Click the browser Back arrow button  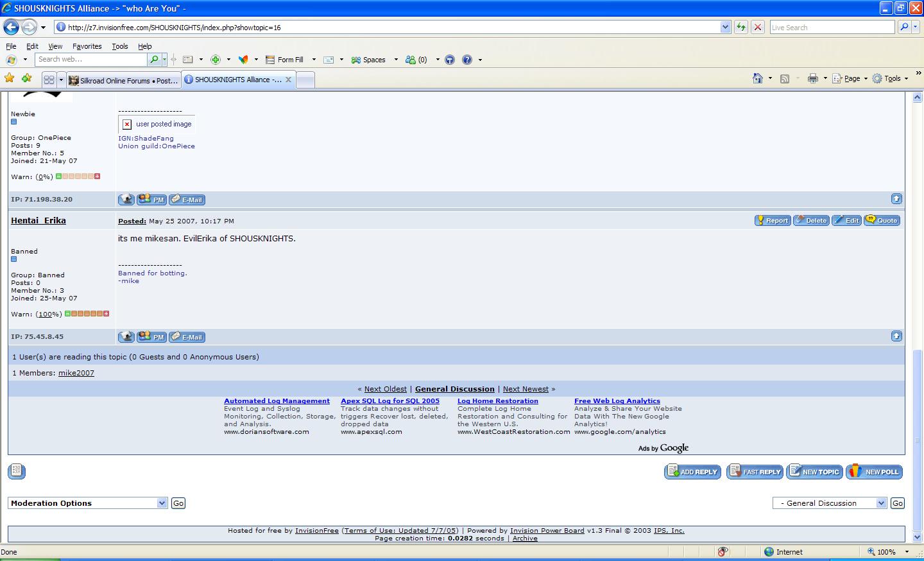(x=11, y=27)
